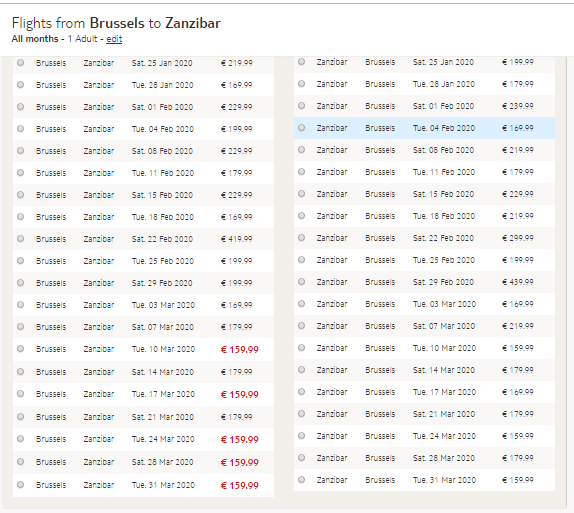
Task: Click the red €159.99 price for 17 Mar outbound
Action: [239, 394]
